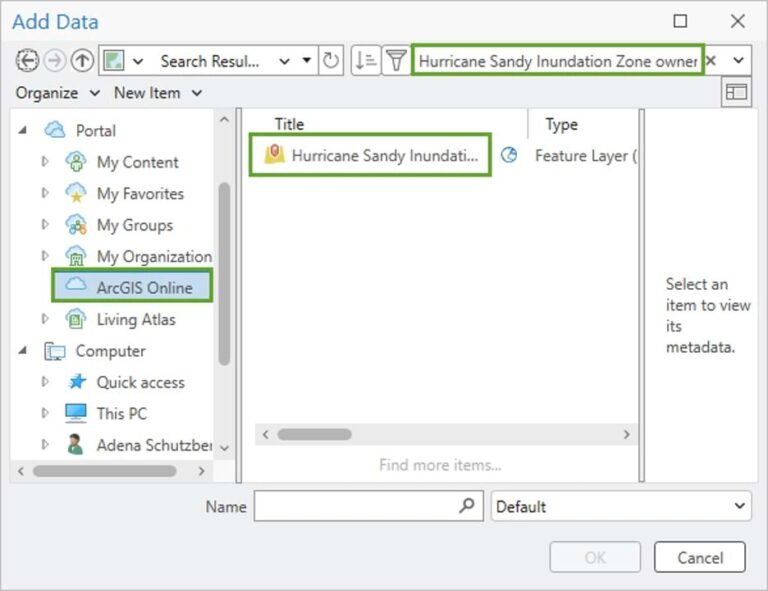Click into the Hurricane Sandy search box
Screen dimensions: 768x591
(557, 61)
